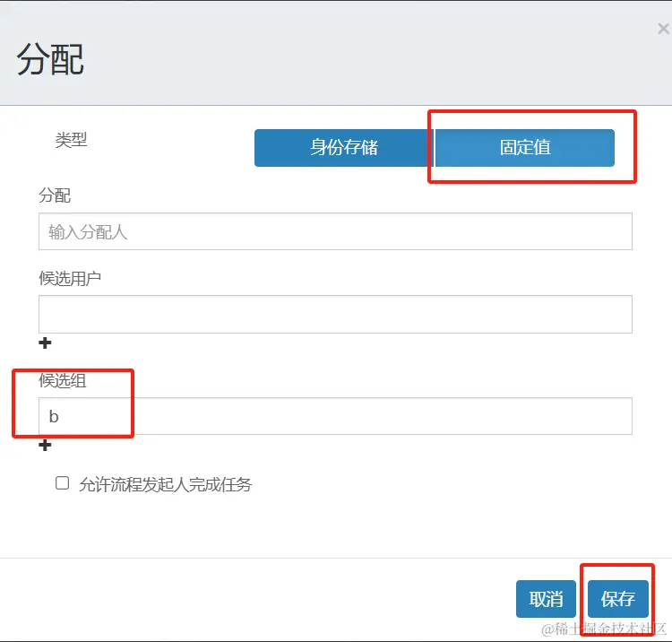Focus the 候选用户 input box
The image size is (672, 642).
click(x=335, y=314)
